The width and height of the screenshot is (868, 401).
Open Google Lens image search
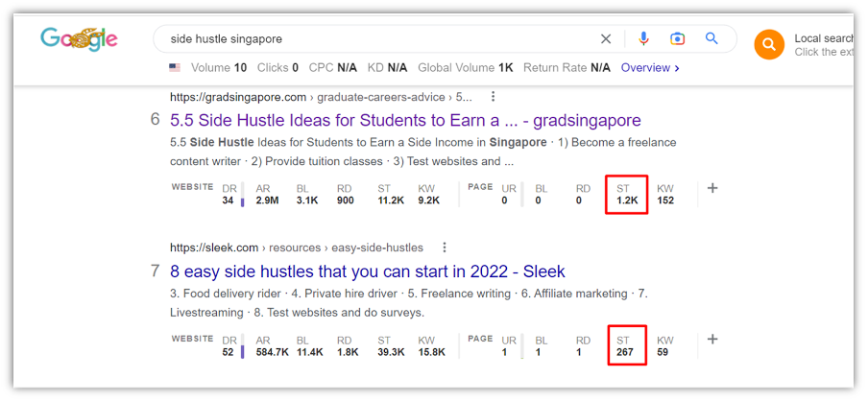[x=678, y=39]
